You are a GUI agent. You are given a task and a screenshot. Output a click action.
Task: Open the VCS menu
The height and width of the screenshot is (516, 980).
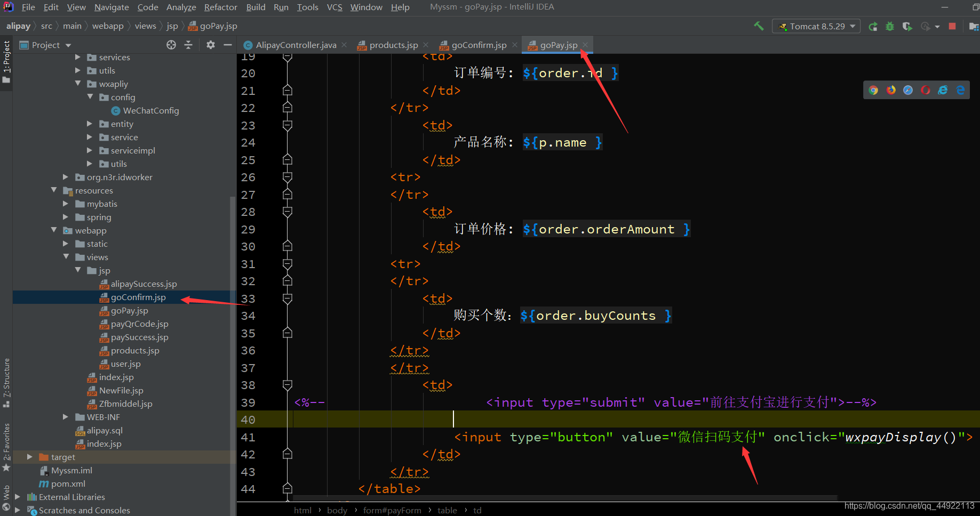pos(334,7)
